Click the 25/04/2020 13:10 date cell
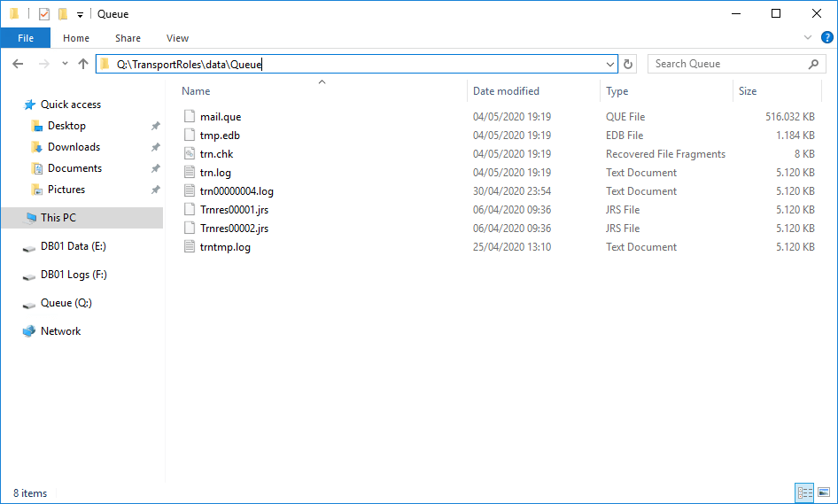Viewport: 838px width, 504px height. click(x=511, y=247)
